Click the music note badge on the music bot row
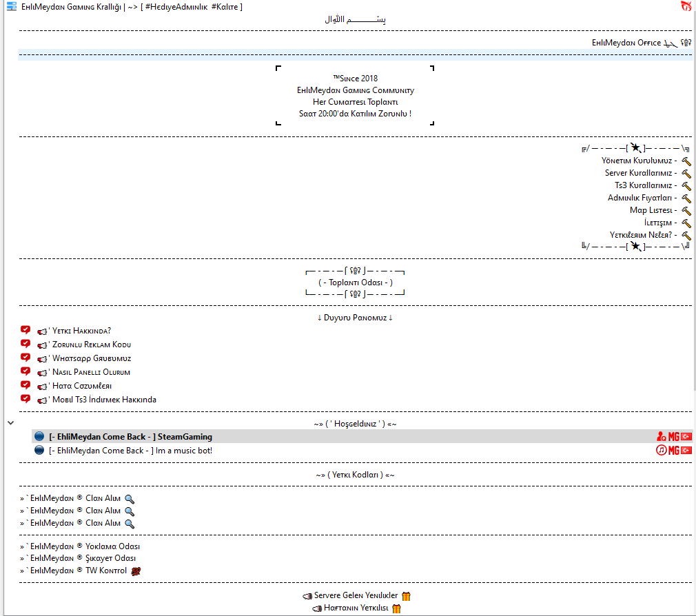The height and width of the screenshot is (616, 696). 662,450
